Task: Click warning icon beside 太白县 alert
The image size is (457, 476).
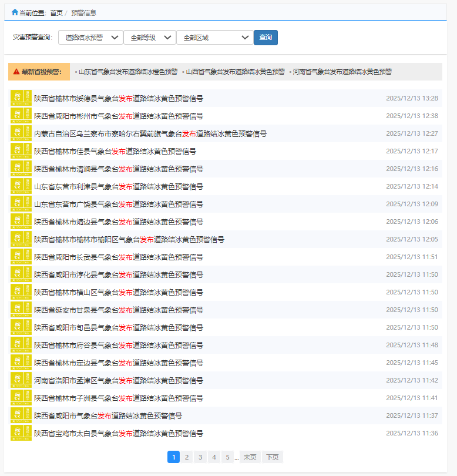Action: (x=21, y=433)
